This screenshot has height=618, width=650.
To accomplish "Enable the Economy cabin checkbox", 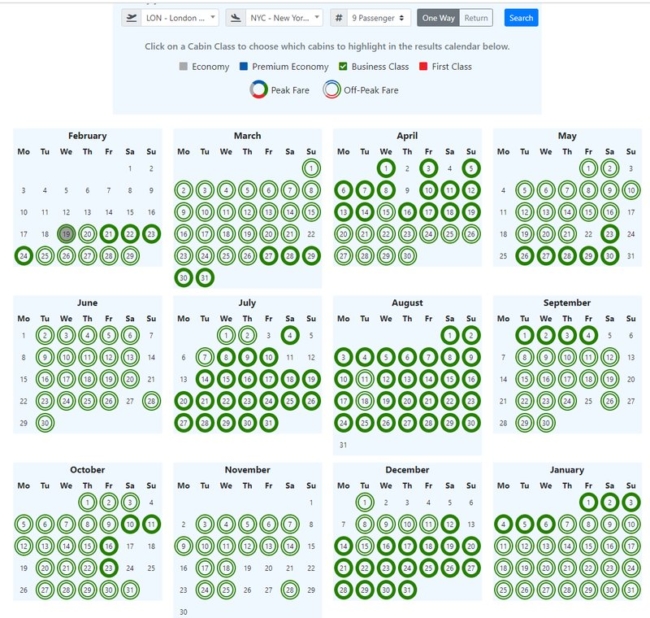I will tap(183, 67).
